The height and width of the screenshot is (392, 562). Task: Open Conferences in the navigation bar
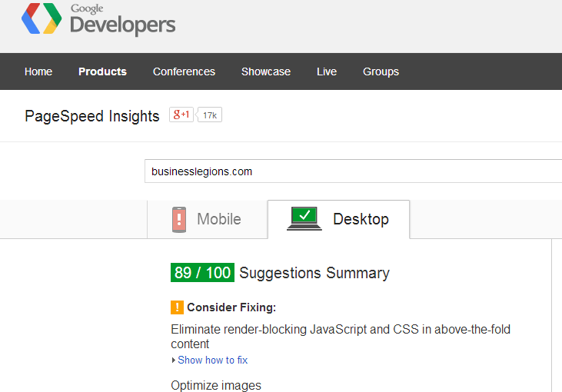point(184,71)
